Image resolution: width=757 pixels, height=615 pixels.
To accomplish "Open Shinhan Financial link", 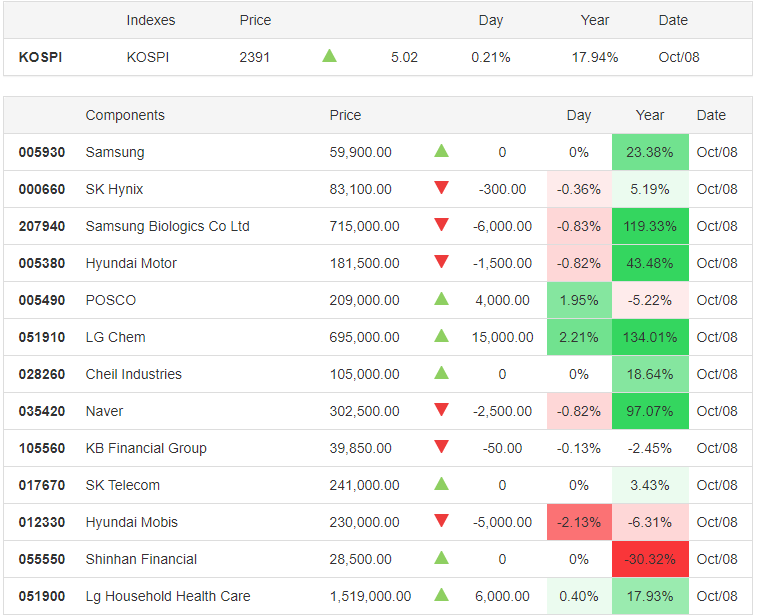I will (x=141, y=559).
